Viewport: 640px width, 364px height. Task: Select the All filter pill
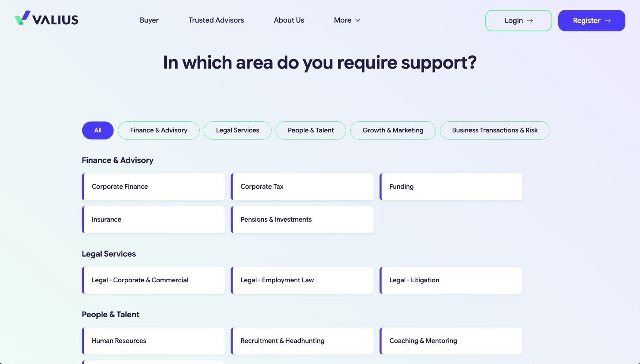click(x=98, y=130)
